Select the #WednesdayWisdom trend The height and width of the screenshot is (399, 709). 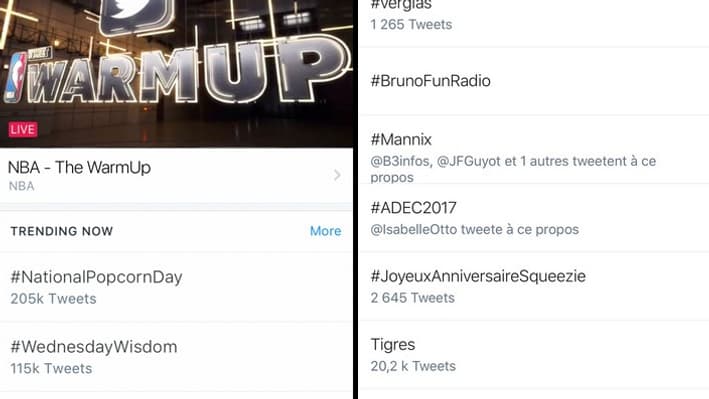click(176, 357)
